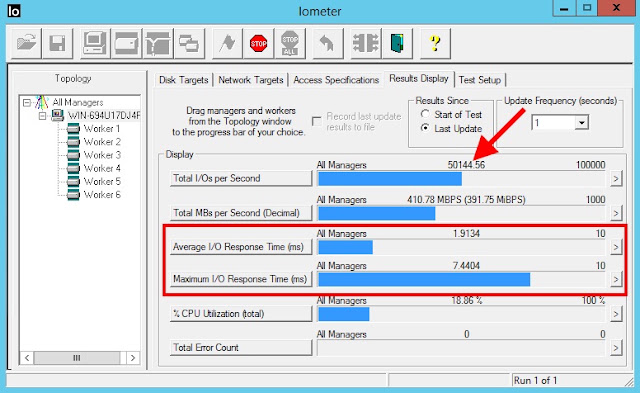This screenshot has height=393, width=640.
Task: Stop the current test with red STOP icon
Action: (258, 43)
